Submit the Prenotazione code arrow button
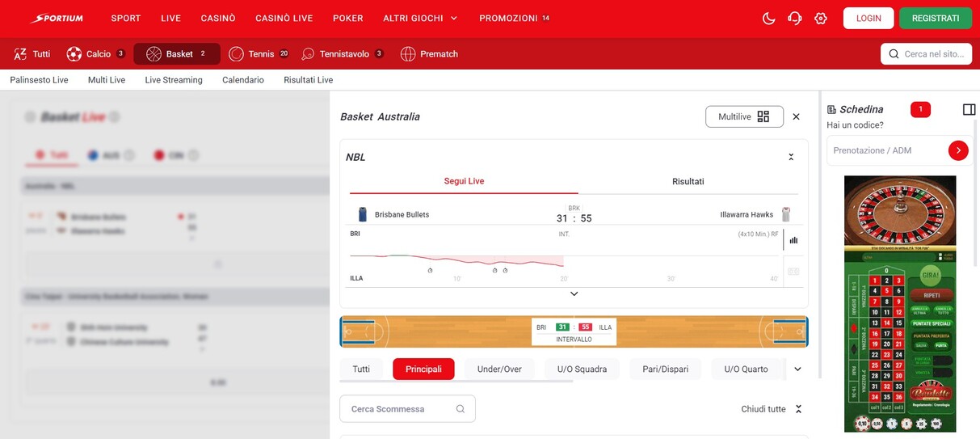Image resolution: width=980 pixels, height=439 pixels. point(958,150)
